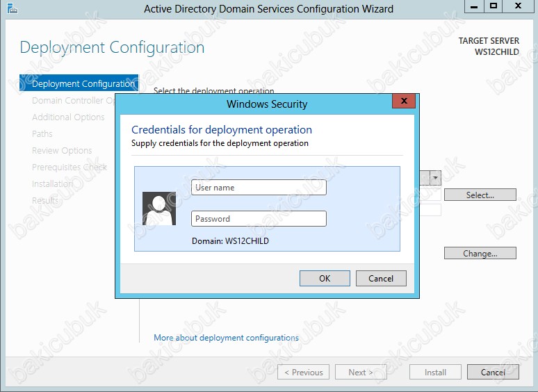Screen dimensions: 538x392
Task: Maximize the Configuration Wizard window
Action: [494, 6]
